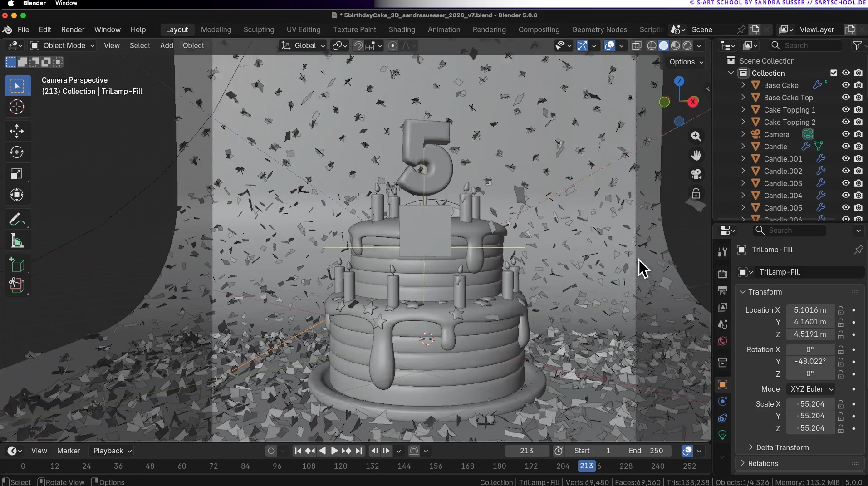Expand the Delta Transform section

pyautogui.click(x=782, y=447)
